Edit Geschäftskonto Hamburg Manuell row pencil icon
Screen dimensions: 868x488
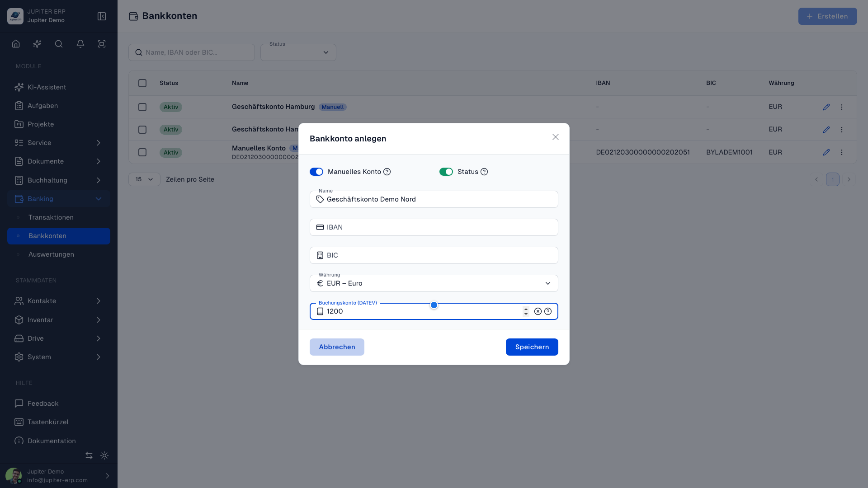pos(826,107)
